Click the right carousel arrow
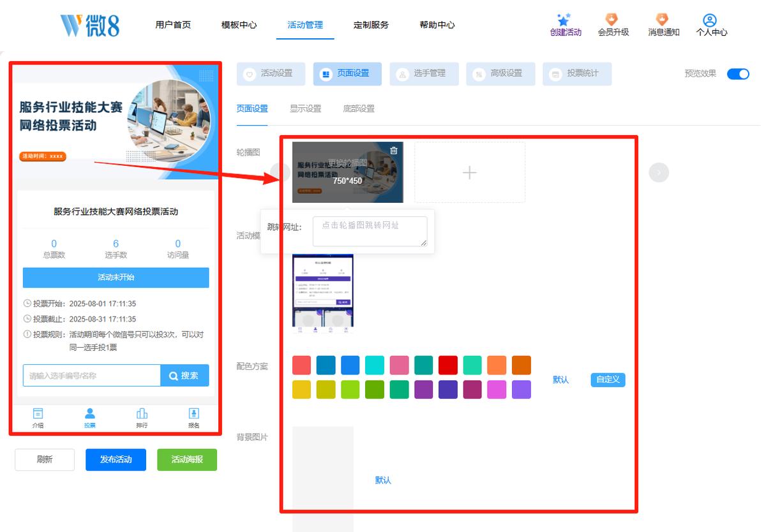 click(659, 172)
